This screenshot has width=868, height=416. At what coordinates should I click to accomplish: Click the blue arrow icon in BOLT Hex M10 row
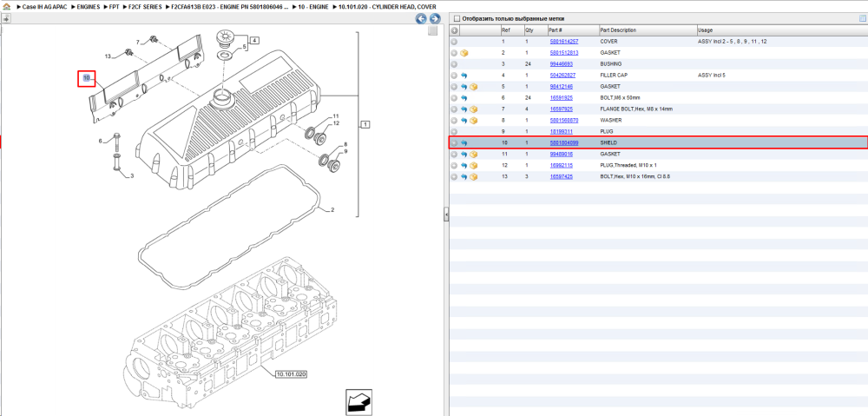464,176
